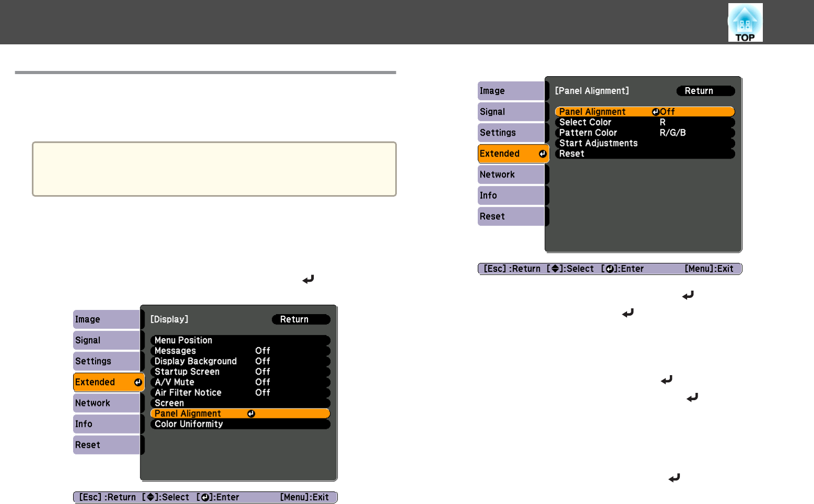This screenshot has width=814, height=504.
Task: Open Signal tab in the Panel Alignment menu
Action: click(x=513, y=112)
